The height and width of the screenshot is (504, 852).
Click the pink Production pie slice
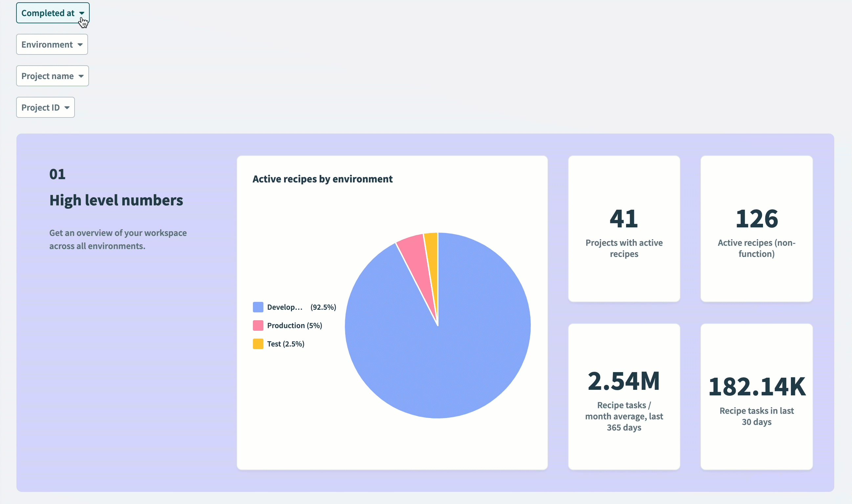click(415, 255)
